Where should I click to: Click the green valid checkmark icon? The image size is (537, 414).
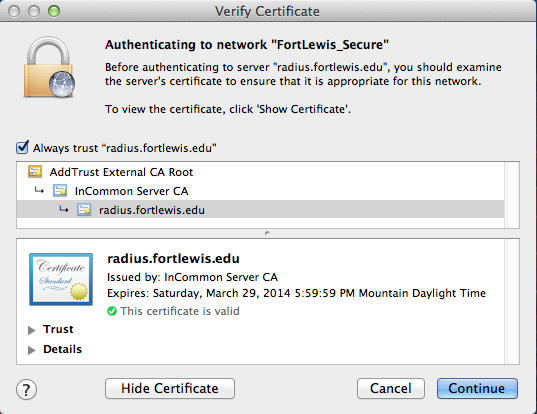coord(112,311)
